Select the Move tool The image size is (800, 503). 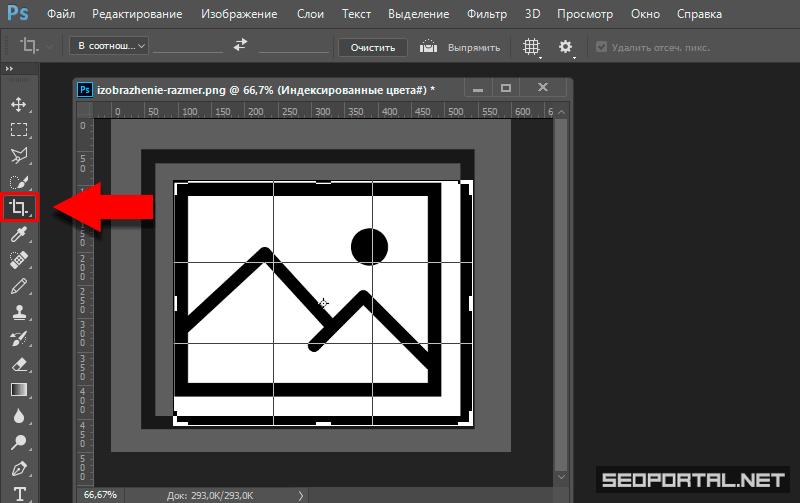click(x=19, y=104)
